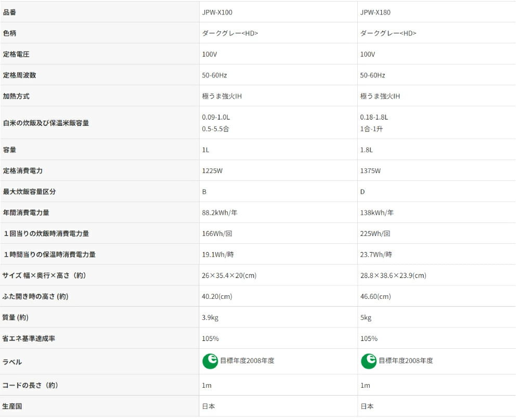Select 極うま強火IH under JPW-X180
Screen dimensions: 520x420
point(380,96)
